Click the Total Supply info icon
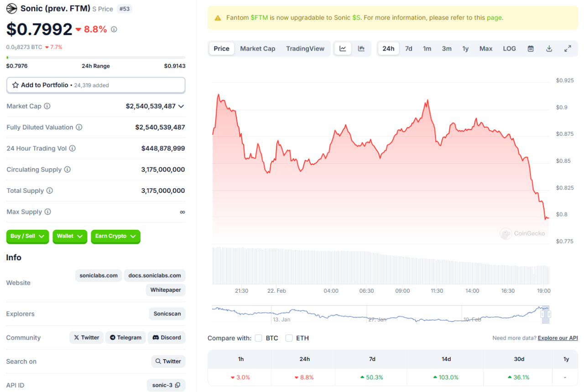 click(50, 191)
